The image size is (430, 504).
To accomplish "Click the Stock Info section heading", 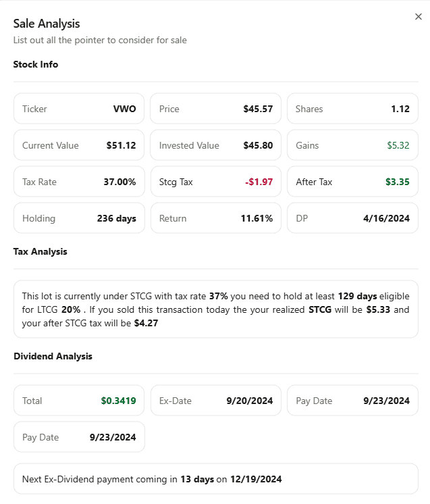I will (x=36, y=64).
